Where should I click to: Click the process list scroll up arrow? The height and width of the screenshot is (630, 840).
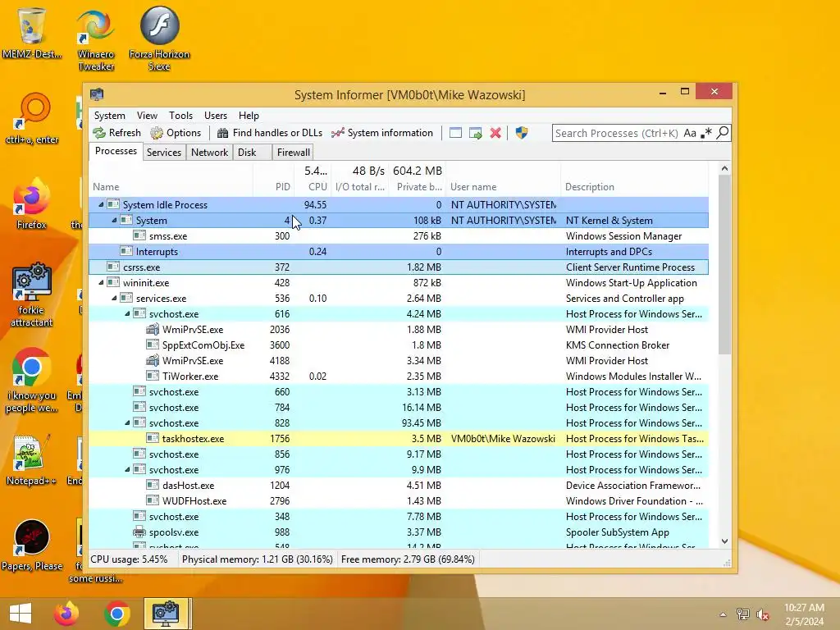(724, 169)
